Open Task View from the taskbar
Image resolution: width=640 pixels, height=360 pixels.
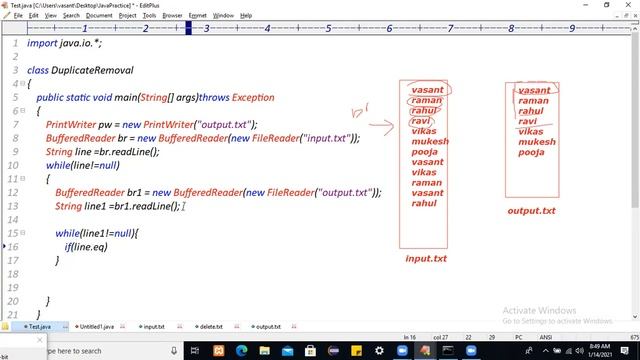click(x=195, y=351)
